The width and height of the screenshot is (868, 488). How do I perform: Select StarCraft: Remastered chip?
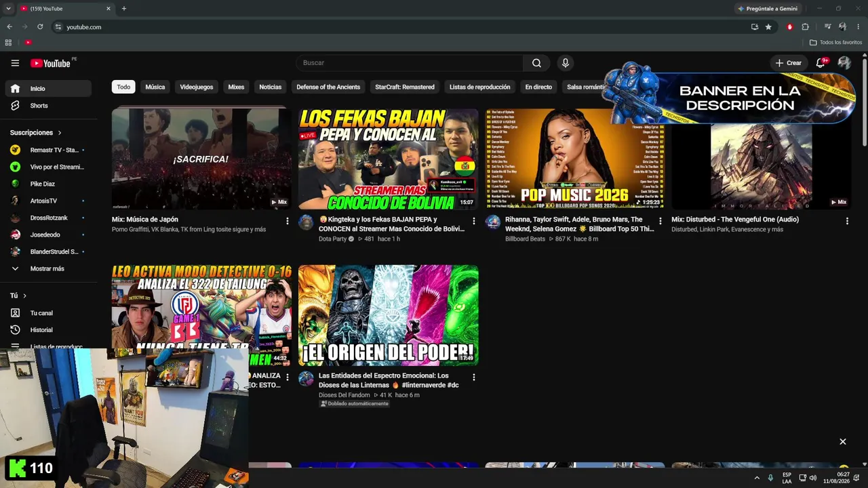tap(405, 87)
